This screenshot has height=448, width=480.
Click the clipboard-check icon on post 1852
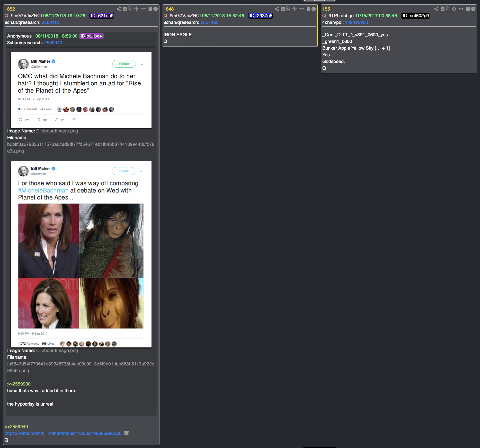125,9
